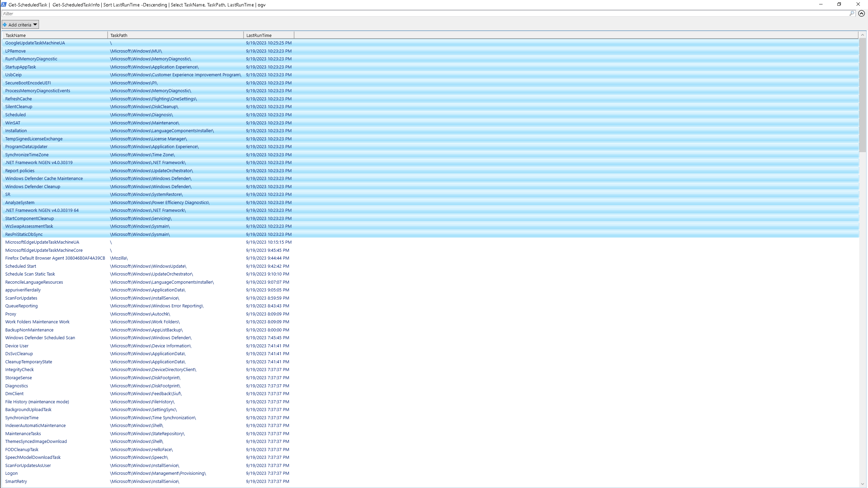
Task: Select the SmartRetry task row
Action: 16,482
